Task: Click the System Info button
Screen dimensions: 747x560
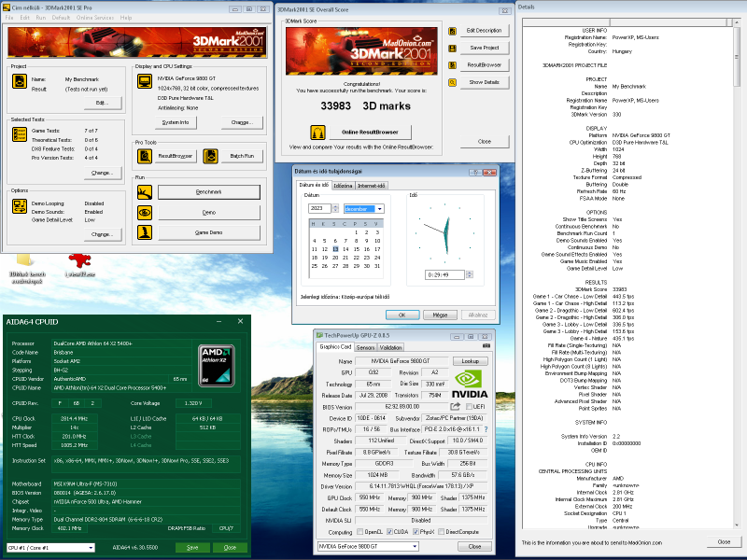Action: point(176,122)
